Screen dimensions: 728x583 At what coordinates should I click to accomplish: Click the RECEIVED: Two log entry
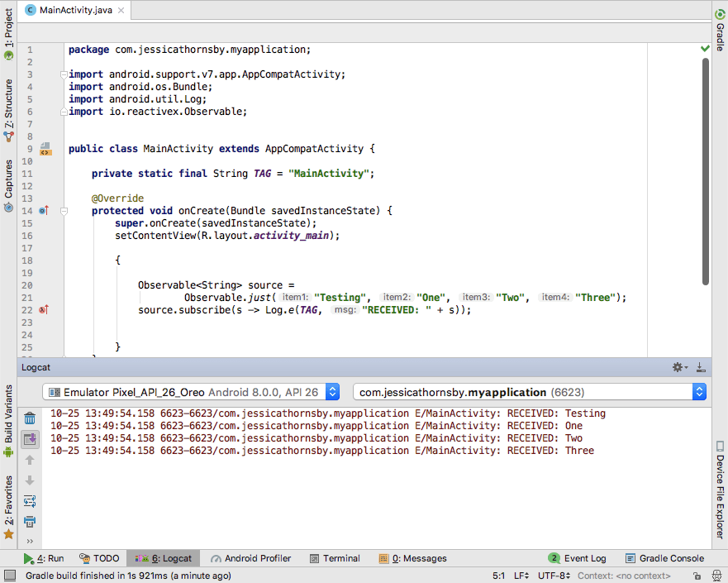(316, 438)
